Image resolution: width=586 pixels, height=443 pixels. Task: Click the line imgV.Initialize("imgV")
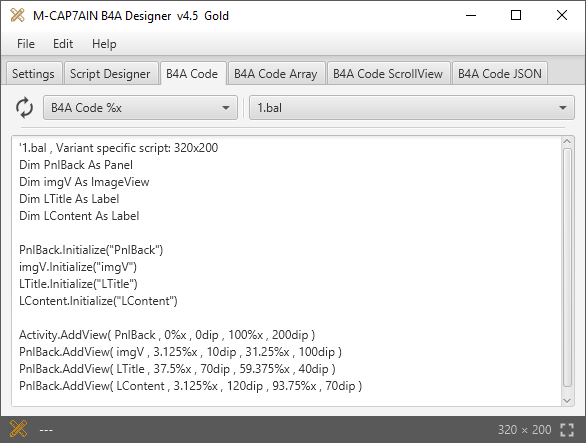[78, 267]
